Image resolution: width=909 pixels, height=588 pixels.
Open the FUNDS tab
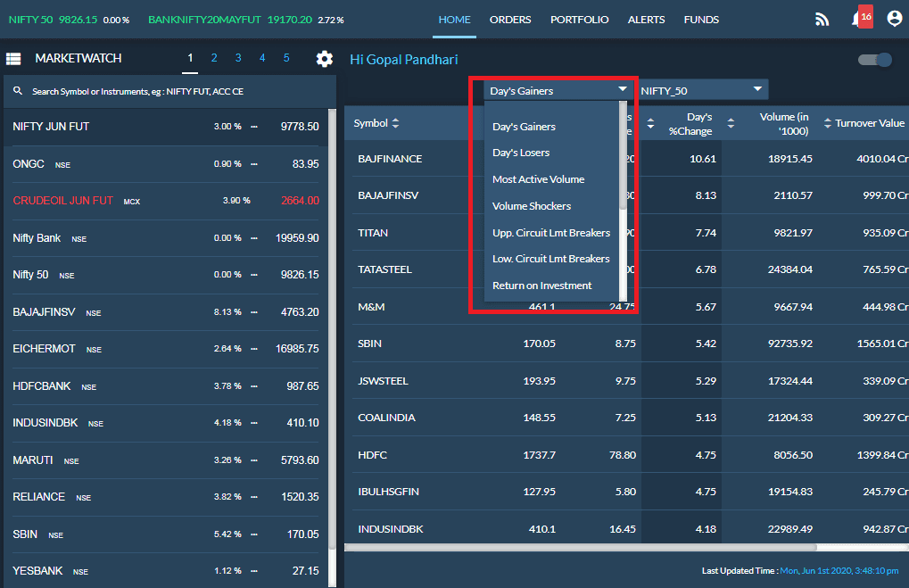click(701, 20)
